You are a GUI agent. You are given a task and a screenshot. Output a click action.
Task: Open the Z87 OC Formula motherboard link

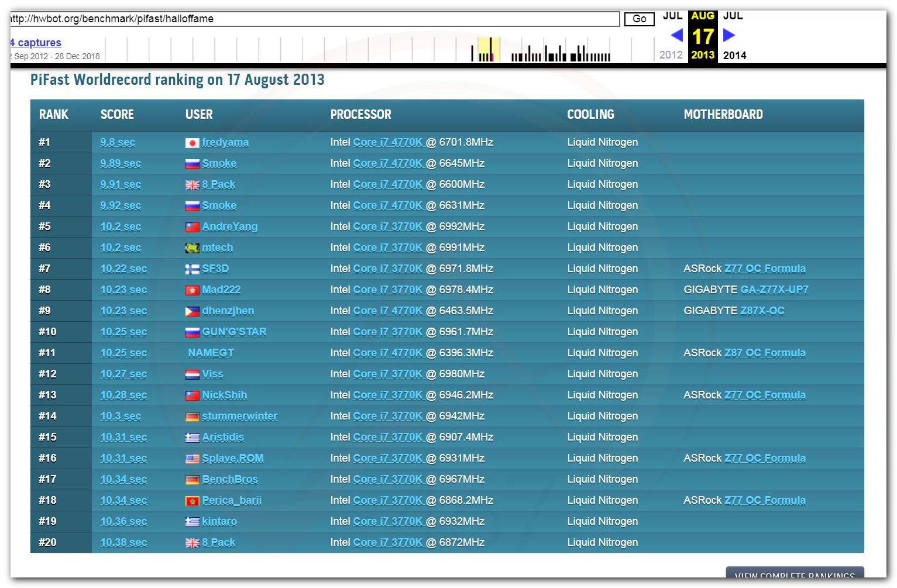(765, 353)
